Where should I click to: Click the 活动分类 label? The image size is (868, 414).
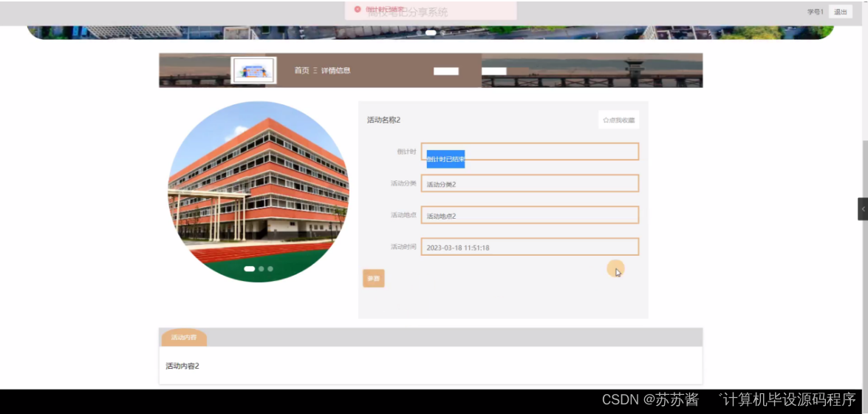[x=403, y=183]
